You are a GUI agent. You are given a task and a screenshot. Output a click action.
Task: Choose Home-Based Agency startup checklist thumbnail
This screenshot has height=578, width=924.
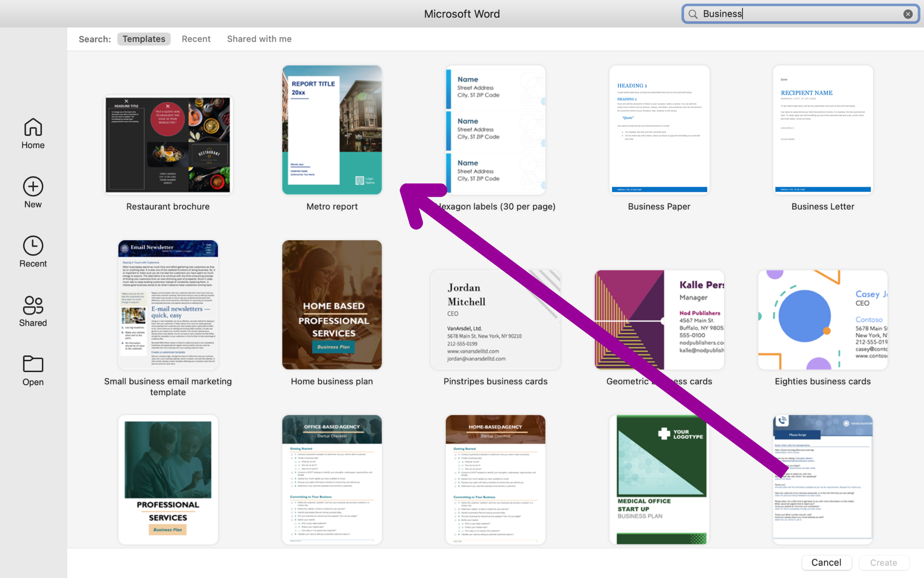pyautogui.click(x=495, y=480)
